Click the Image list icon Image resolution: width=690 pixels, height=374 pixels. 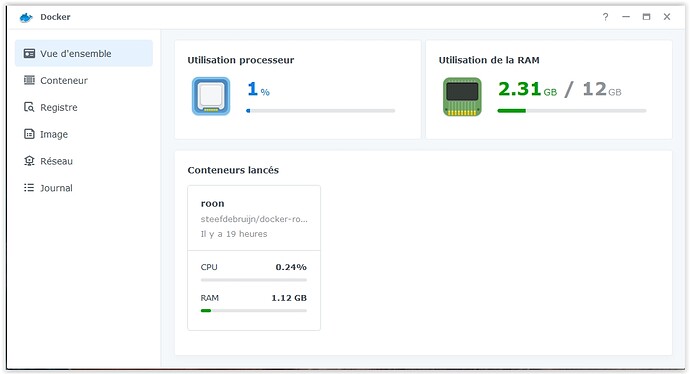[x=29, y=134]
